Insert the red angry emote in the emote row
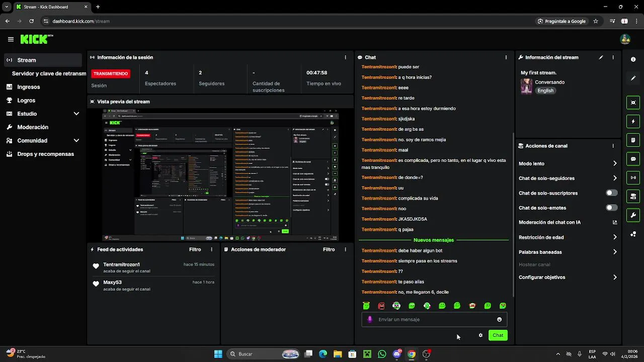This screenshot has width=644, height=362. tap(381, 306)
